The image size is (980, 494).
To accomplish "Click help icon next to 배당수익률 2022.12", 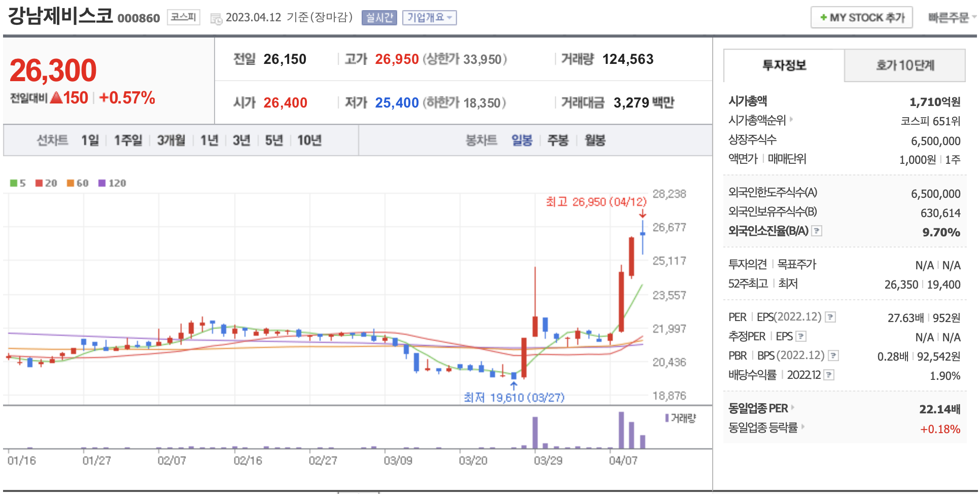I will click(829, 375).
